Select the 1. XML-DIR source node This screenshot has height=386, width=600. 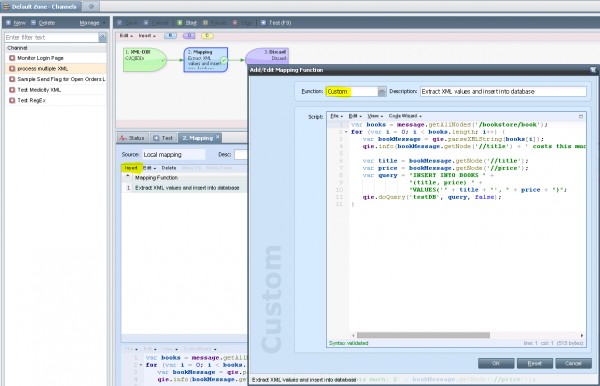[145, 59]
